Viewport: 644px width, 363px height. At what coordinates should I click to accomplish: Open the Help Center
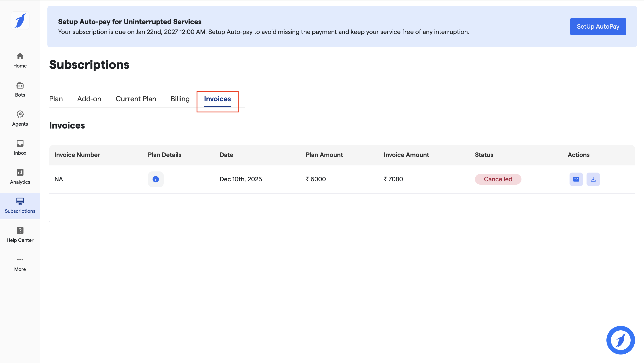pos(20,234)
